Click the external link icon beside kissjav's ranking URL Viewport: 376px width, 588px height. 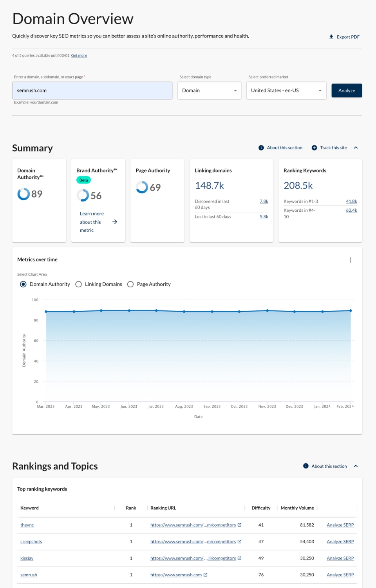click(x=239, y=558)
